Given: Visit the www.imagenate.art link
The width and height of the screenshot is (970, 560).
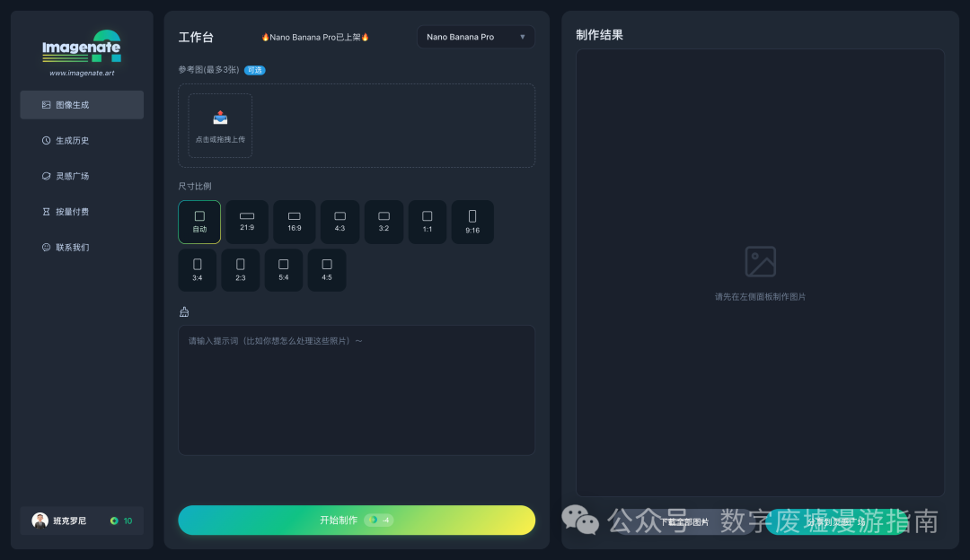Looking at the screenshot, I should tap(82, 73).
